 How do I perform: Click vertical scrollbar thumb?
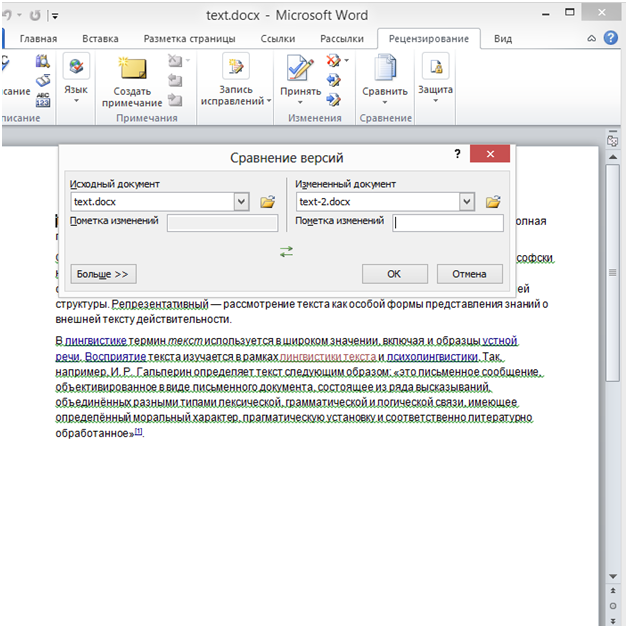[613, 273]
